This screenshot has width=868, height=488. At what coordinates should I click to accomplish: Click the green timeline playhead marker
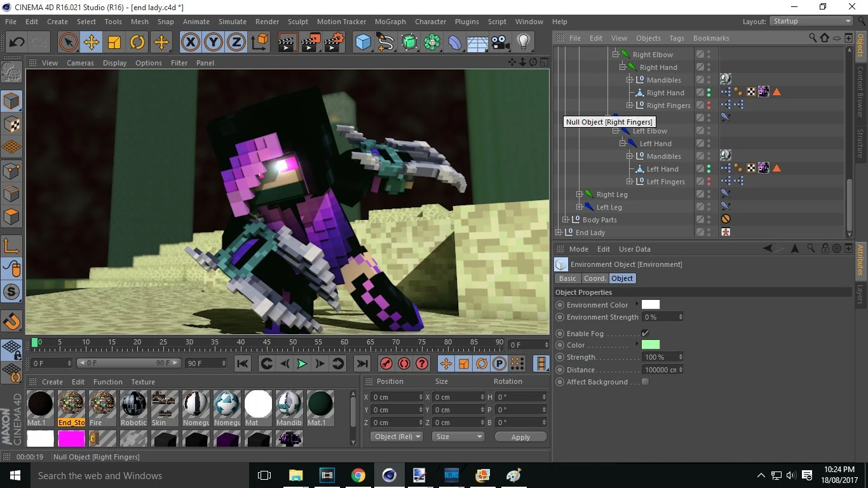tap(35, 342)
